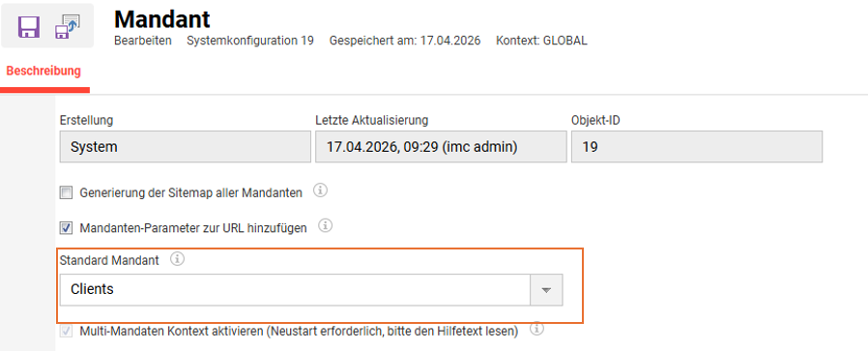The image size is (868, 351).
Task: Click the Letzte Aktualisierung field
Action: click(x=441, y=147)
